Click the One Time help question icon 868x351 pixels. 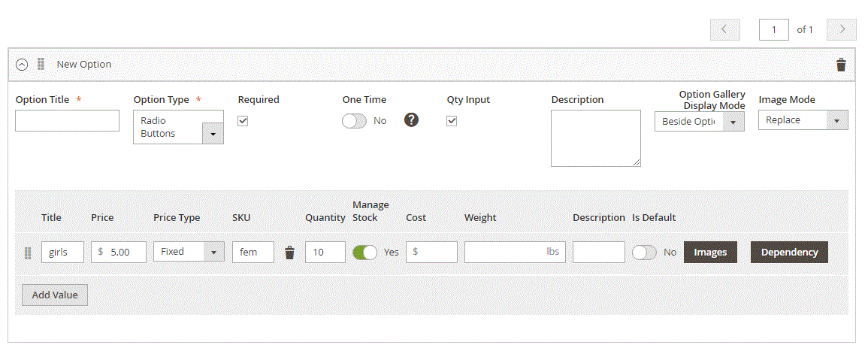(x=411, y=120)
